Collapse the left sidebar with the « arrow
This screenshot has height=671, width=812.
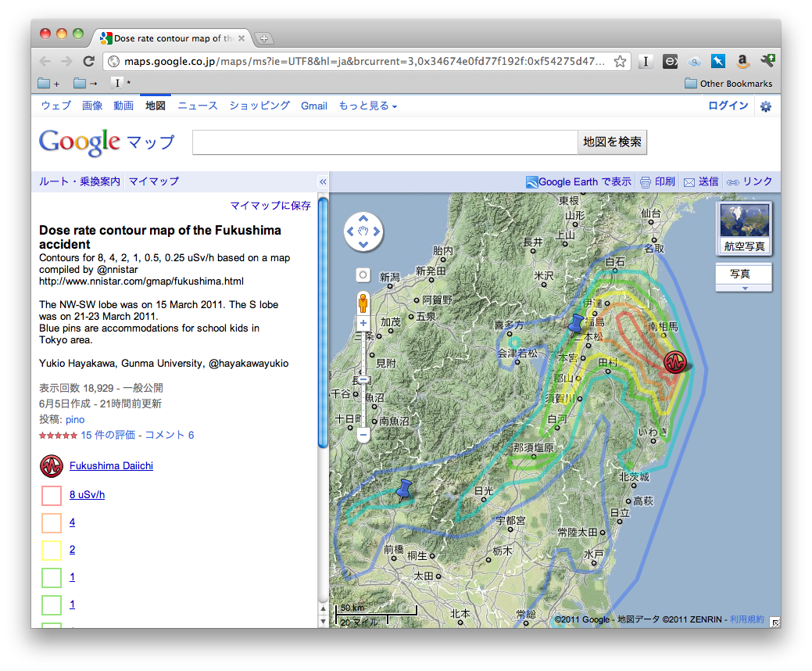point(323,181)
